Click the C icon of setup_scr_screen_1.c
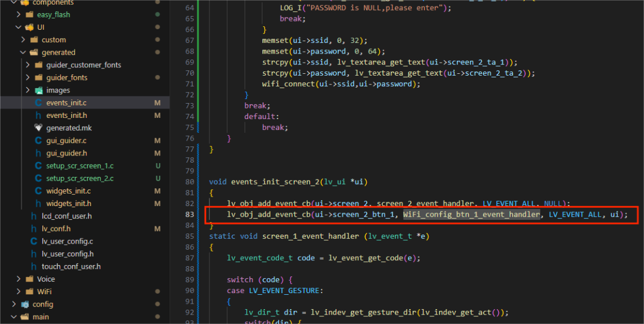 pos(39,166)
